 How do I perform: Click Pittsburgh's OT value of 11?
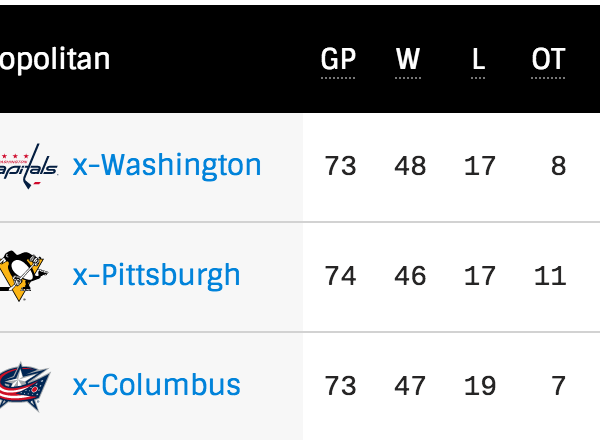point(550,276)
